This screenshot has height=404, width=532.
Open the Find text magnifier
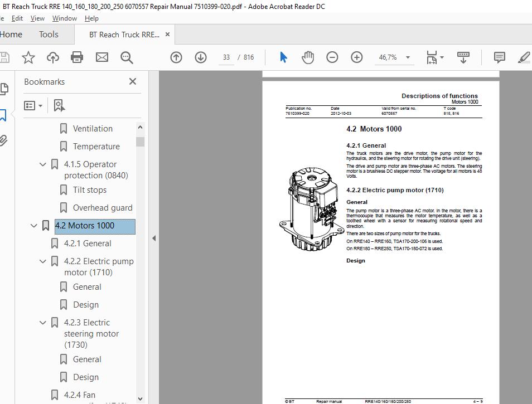click(127, 57)
